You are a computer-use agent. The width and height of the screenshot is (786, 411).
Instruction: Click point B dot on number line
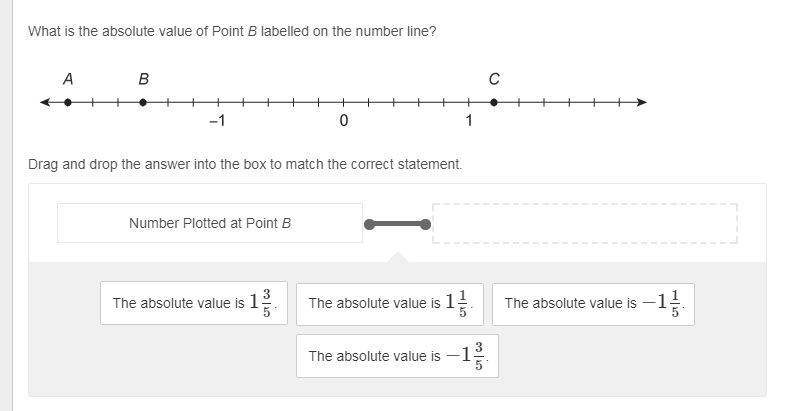click(x=143, y=102)
